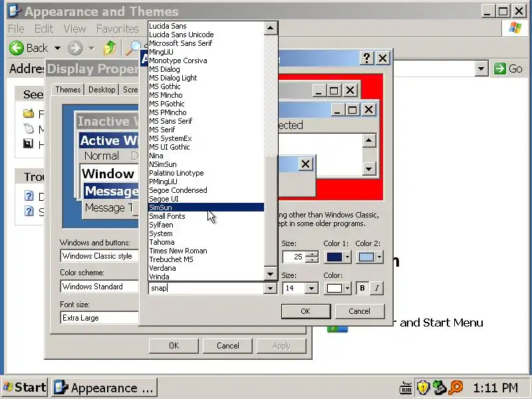Toggle italic font style button
This screenshot has height=399, width=532.
376,288
